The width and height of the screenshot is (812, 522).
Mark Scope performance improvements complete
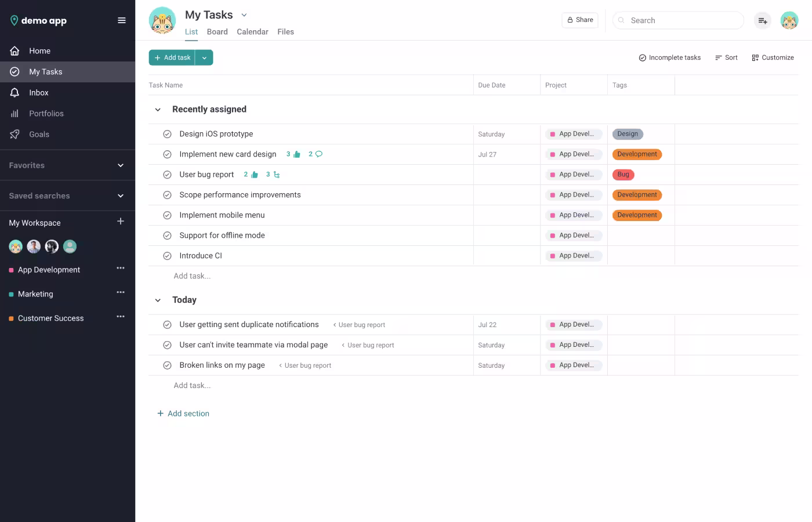point(167,195)
